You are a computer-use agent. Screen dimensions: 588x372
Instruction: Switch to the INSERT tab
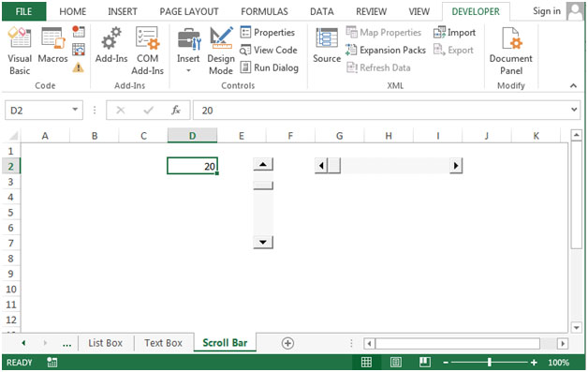123,11
